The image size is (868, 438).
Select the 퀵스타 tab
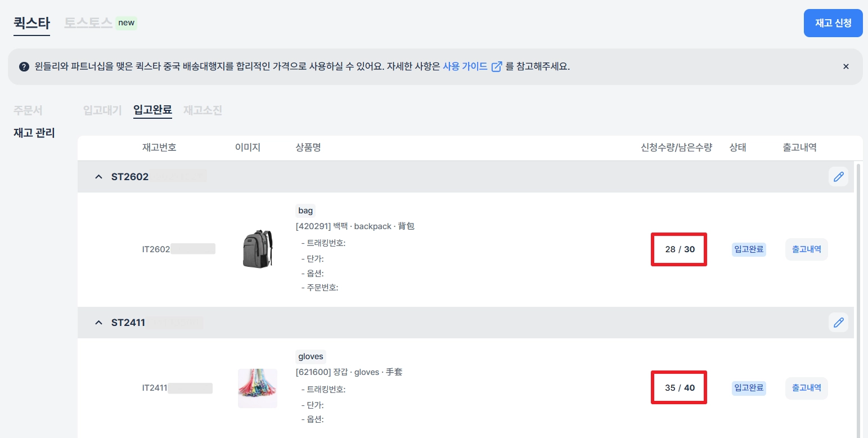(x=32, y=23)
